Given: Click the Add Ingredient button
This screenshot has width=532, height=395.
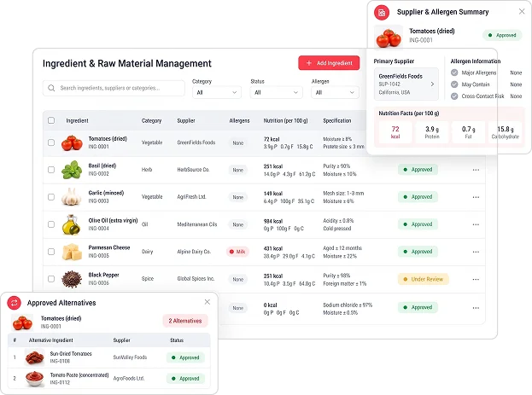Looking at the screenshot, I should [329, 63].
